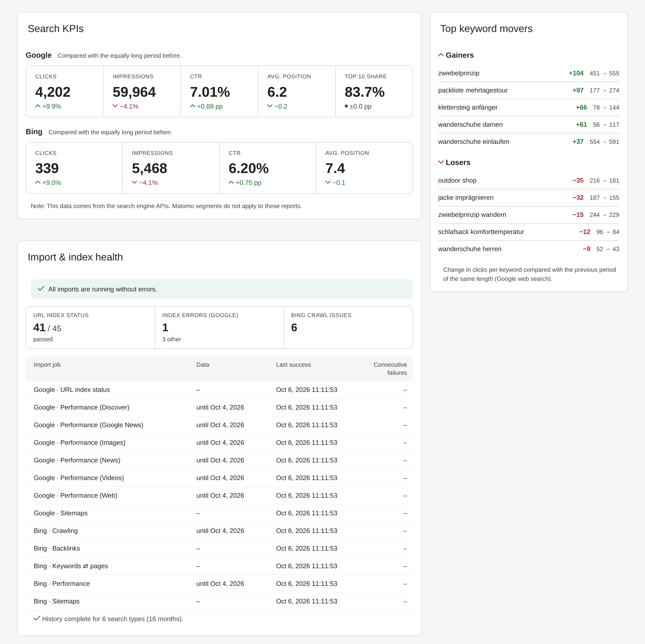Click the Bing crawl issues count 6
645x644 pixels.
pos(294,328)
